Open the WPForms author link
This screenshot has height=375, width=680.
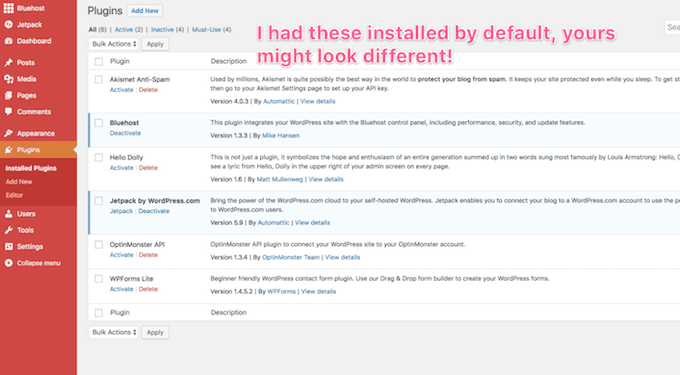(x=281, y=291)
